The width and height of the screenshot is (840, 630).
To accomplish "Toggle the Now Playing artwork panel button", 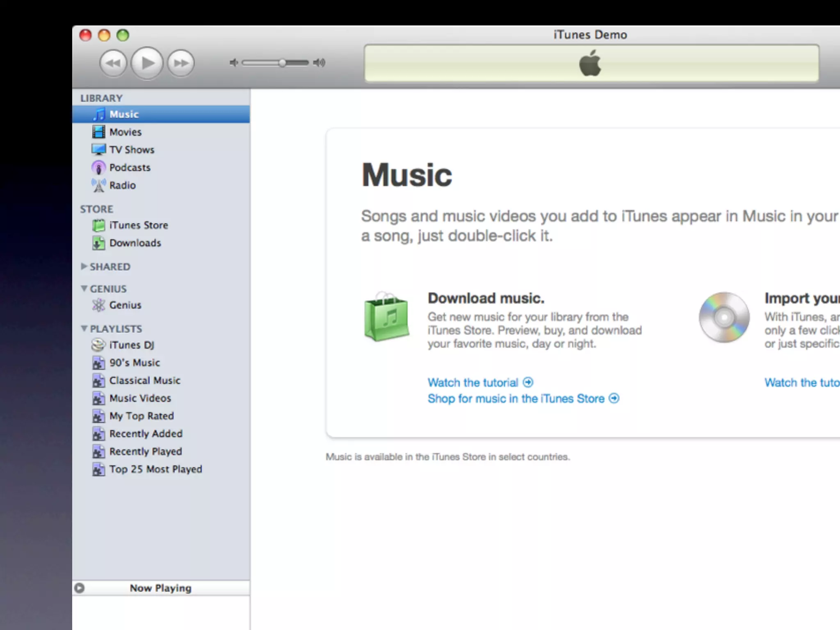I will pos(80,588).
